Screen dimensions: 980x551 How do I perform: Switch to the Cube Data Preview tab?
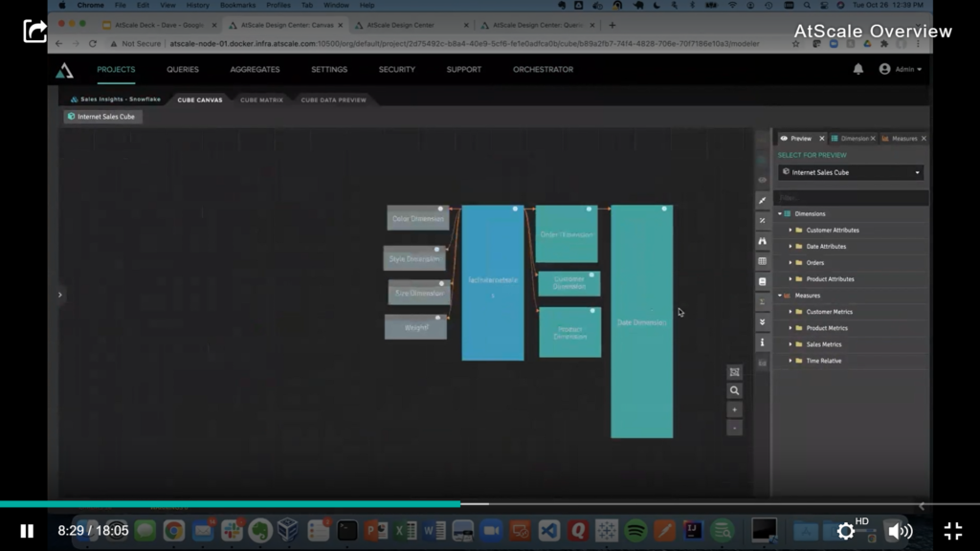pyautogui.click(x=334, y=99)
